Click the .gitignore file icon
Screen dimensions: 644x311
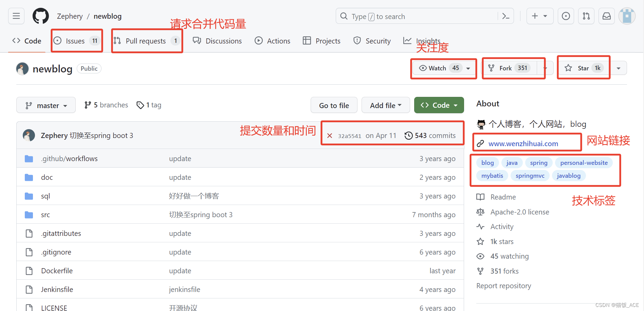pos(29,252)
